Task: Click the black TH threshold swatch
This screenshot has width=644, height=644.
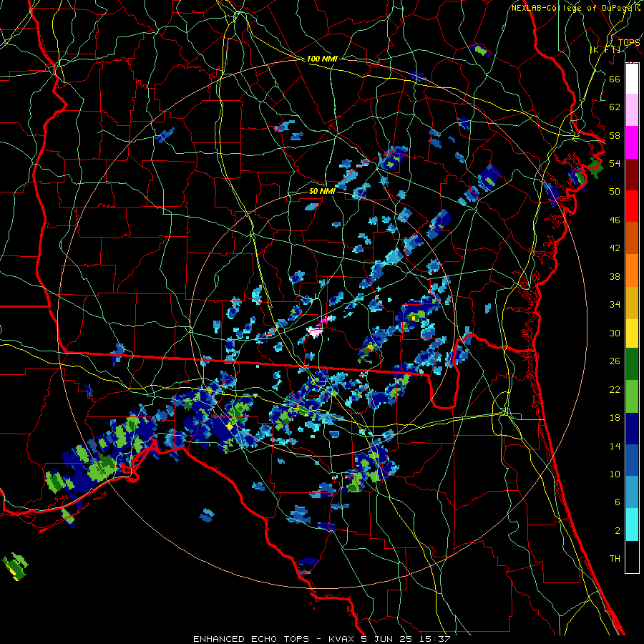Action: pyautogui.click(x=632, y=557)
